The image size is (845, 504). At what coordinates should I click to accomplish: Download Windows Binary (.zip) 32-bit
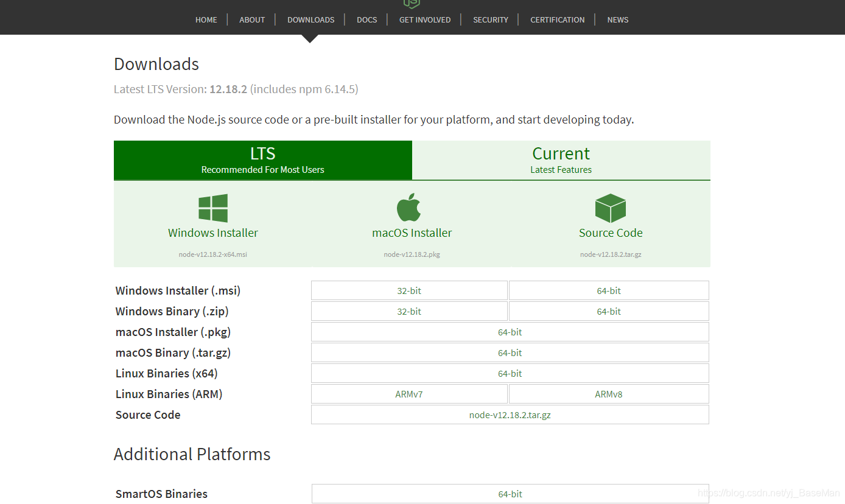click(409, 311)
